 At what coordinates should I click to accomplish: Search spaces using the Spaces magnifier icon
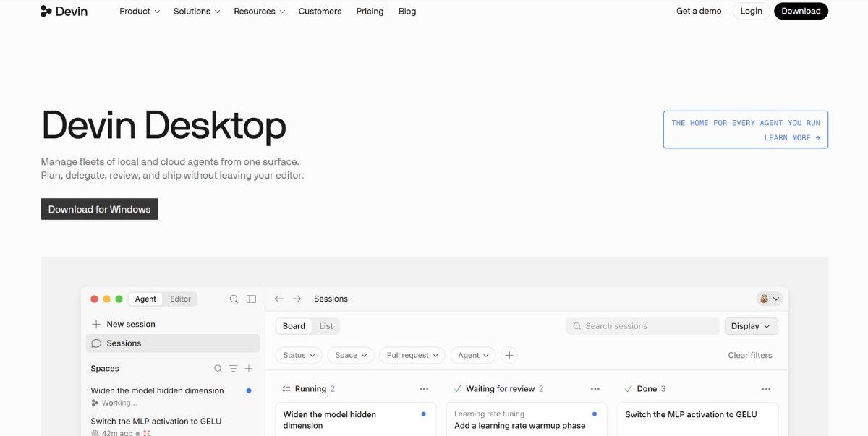(x=218, y=369)
